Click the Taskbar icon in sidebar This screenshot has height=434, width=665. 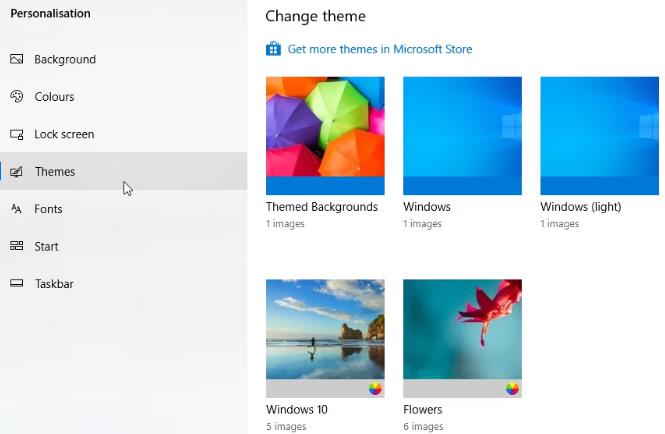pyautogui.click(x=17, y=283)
